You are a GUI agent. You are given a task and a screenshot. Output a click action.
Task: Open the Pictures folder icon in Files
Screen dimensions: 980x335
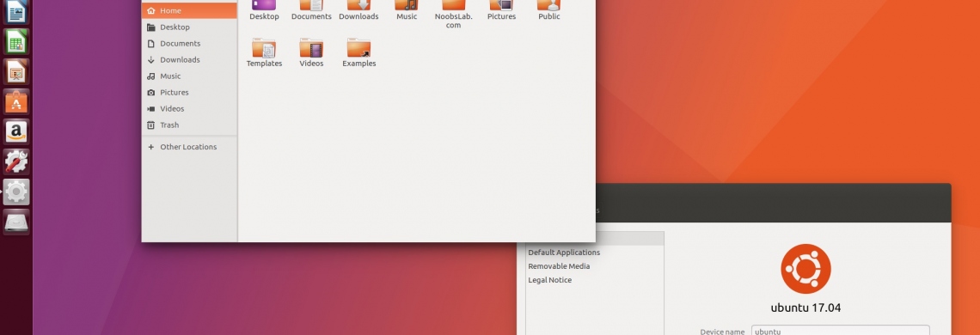501,6
